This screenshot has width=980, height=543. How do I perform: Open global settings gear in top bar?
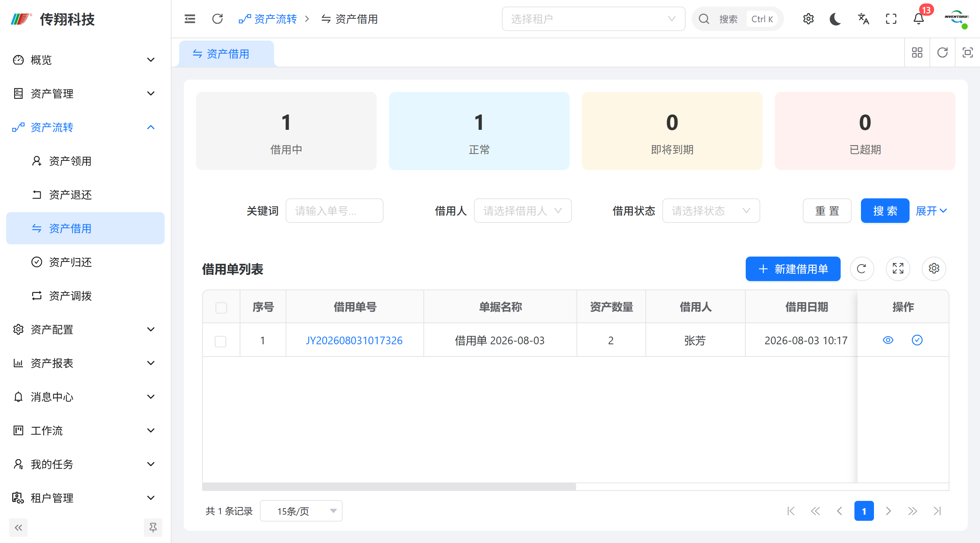point(808,19)
